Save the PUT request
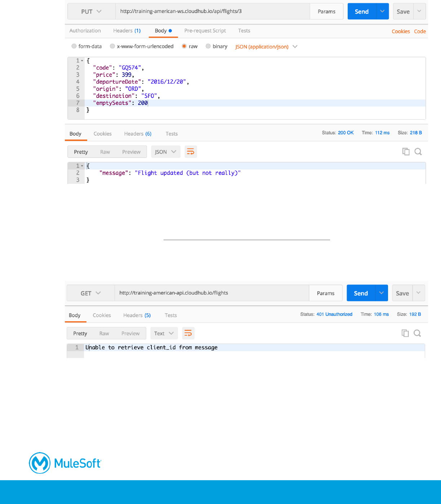This screenshot has width=441, height=504. 403,12
